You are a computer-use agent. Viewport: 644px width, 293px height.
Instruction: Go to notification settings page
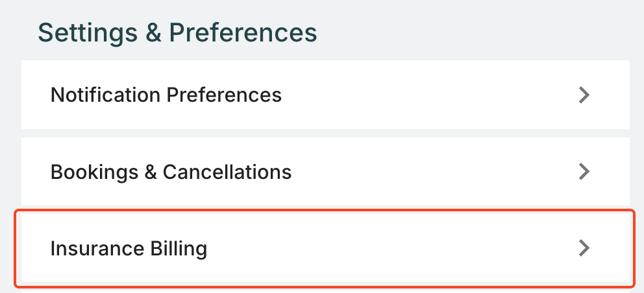(x=325, y=95)
